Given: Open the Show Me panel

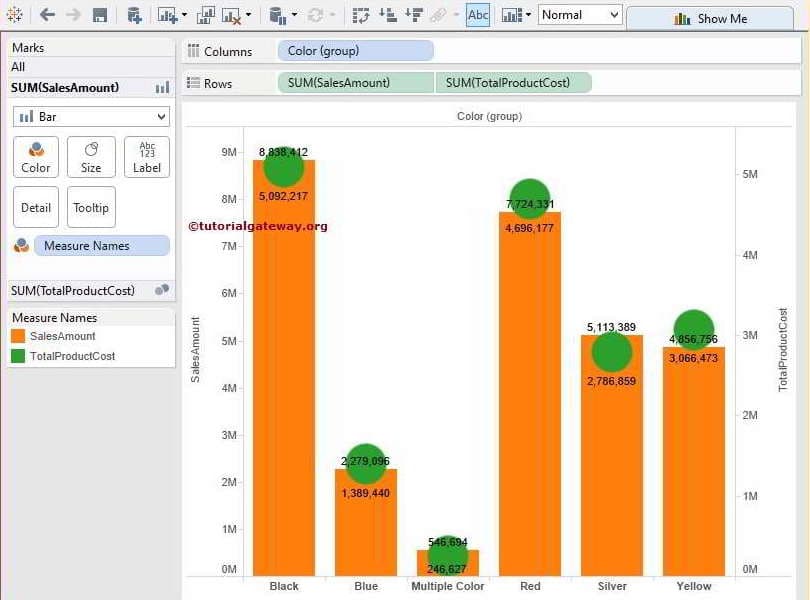Looking at the screenshot, I should click(710, 18).
